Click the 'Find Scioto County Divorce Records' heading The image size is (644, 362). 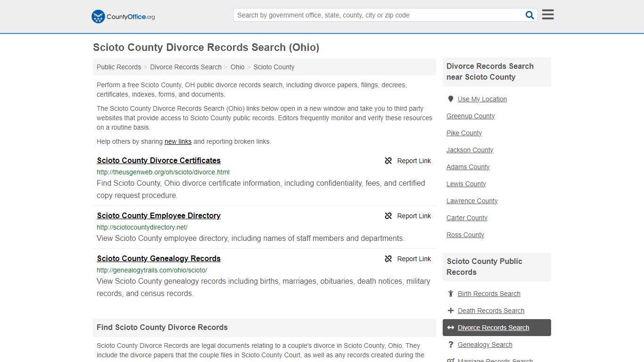162,327
